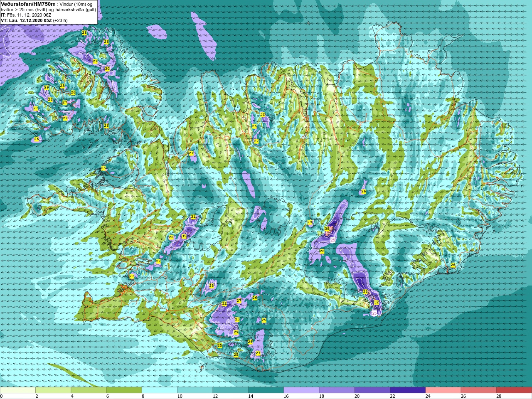The height and width of the screenshot is (399, 532).
Task: Select the light cyan 8–10 legend swatch
Action: [x=160, y=390]
